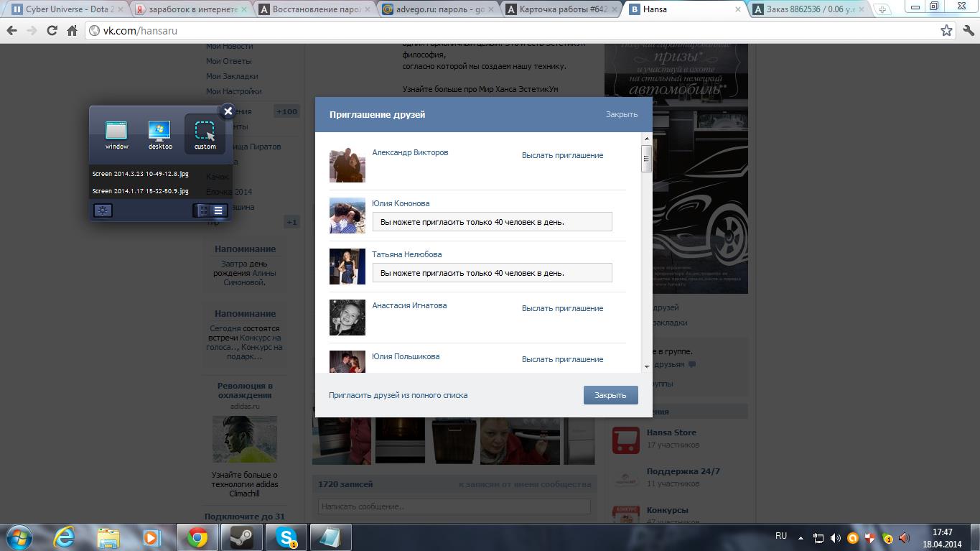Open Skype from taskbar
The height and width of the screenshot is (551, 980).
[x=286, y=537]
